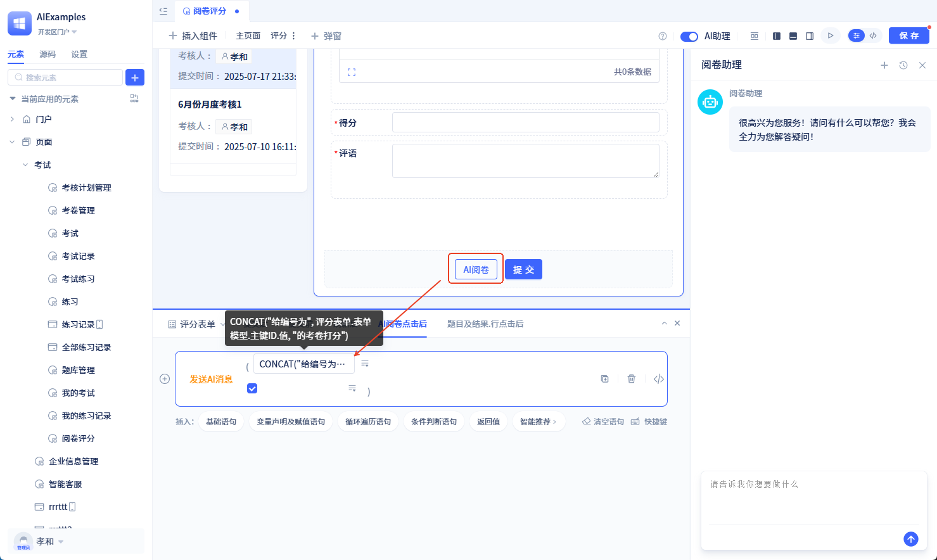This screenshot has height=560, width=937.
Task: Switch to visual design mode icon
Action: pos(857,36)
